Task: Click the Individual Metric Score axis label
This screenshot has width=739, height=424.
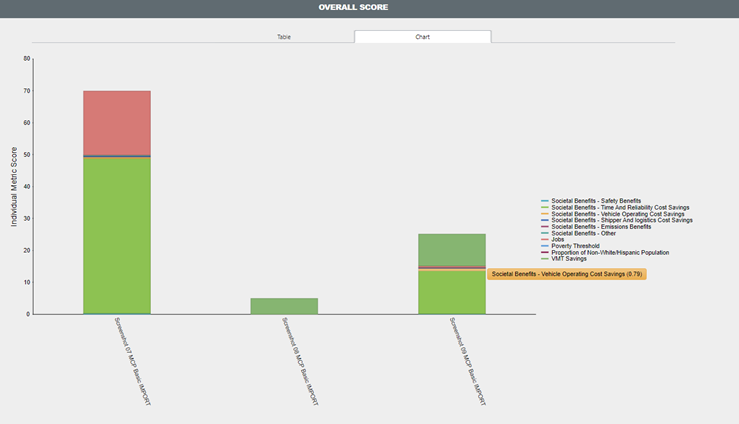Action: click(15, 186)
